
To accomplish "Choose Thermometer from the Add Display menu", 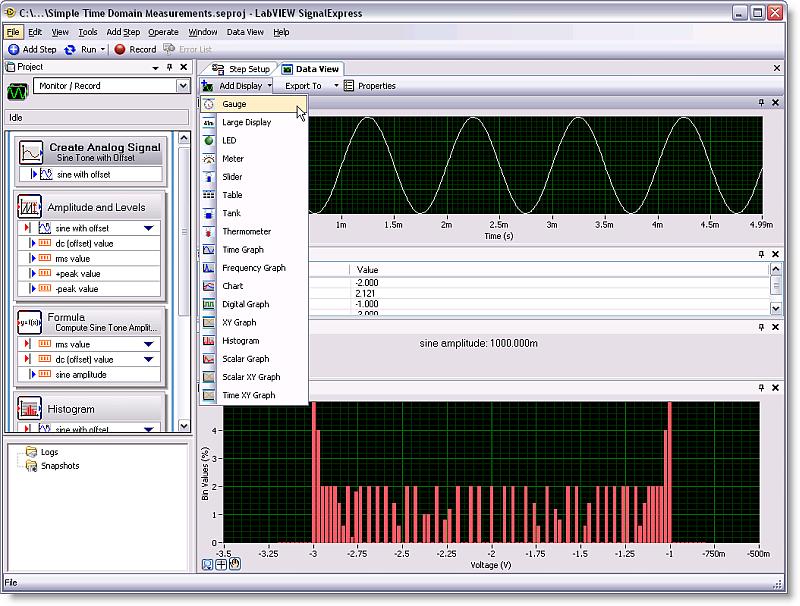I will tap(246, 231).
